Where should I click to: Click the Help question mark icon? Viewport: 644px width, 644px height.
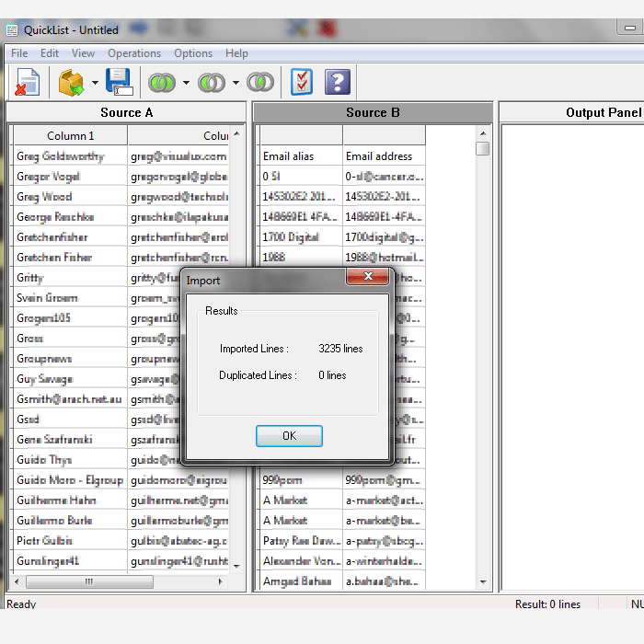point(338,82)
